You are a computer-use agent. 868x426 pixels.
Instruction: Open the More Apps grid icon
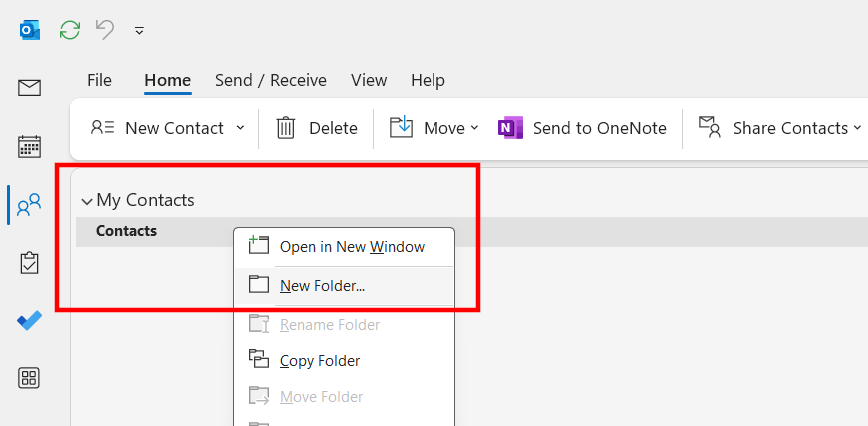pos(29,378)
